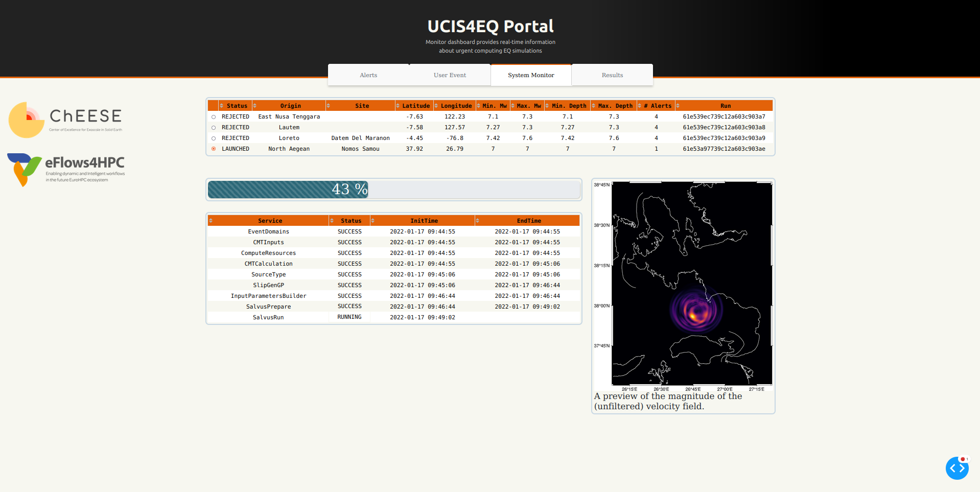Click the 43 % progress bar
The height and width of the screenshot is (492, 980).
(x=393, y=190)
